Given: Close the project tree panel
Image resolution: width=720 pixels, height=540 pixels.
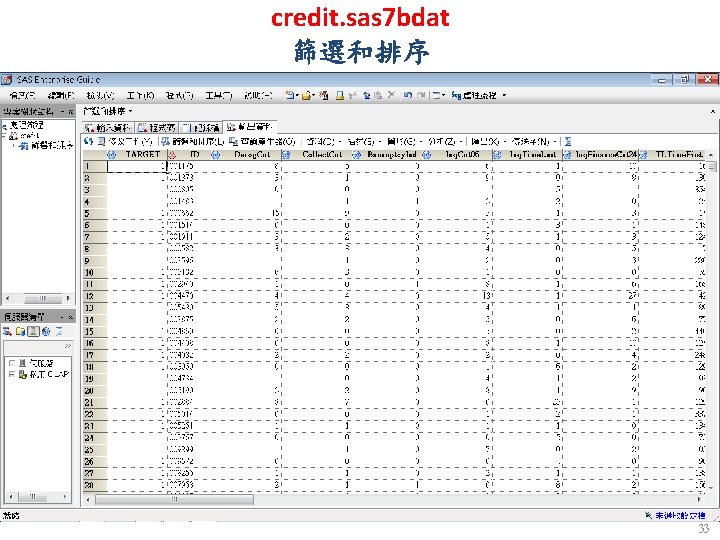Looking at the screenshot, I should pos(71,112).
